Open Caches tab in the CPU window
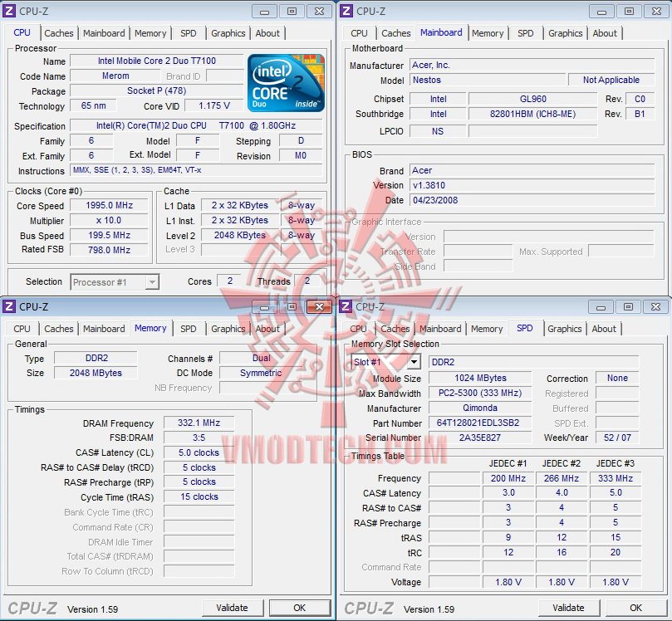The width and height of the screenshot is (672, 621). (59, 33)
